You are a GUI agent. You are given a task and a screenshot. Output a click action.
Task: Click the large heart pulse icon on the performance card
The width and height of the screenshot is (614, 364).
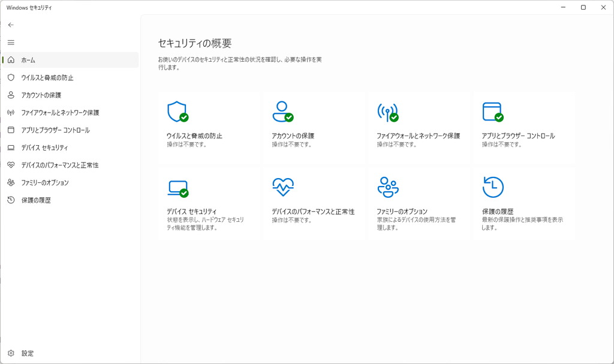click(x=283, y=187)
